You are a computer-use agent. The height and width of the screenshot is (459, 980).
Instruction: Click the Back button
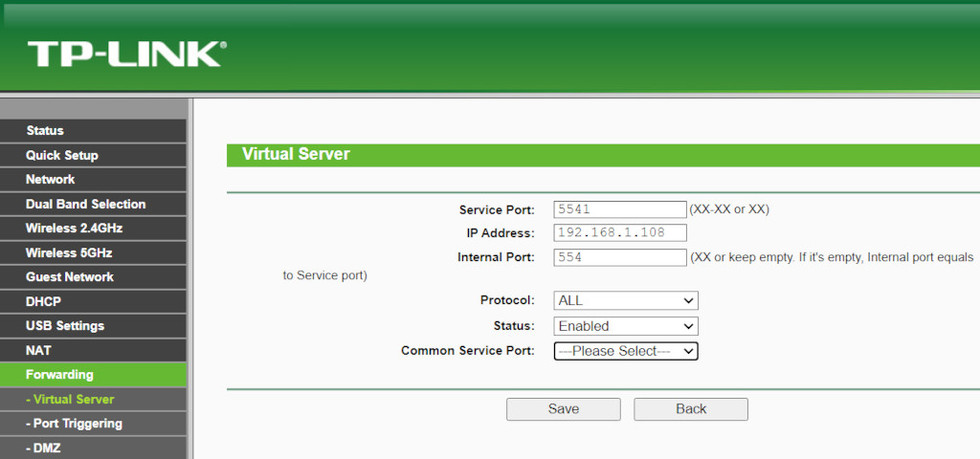tap(690, 409)
